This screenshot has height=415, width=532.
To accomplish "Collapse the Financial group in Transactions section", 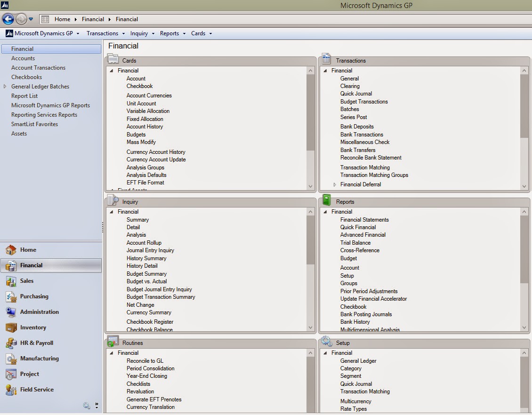I will pos(325,71).
